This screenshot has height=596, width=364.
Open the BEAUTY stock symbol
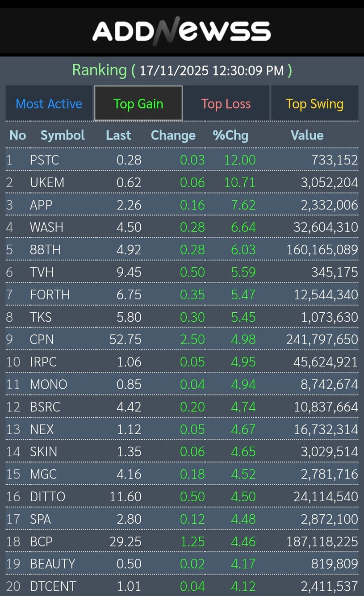pyautogui.click(x=52, y=564)
